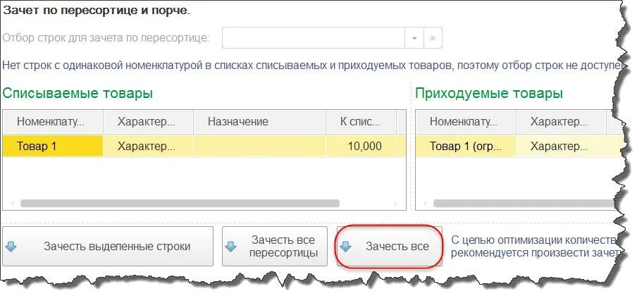
Task: Click label 'Отбор строк для зачета по пересортице:'
Action: coord(106,38)
